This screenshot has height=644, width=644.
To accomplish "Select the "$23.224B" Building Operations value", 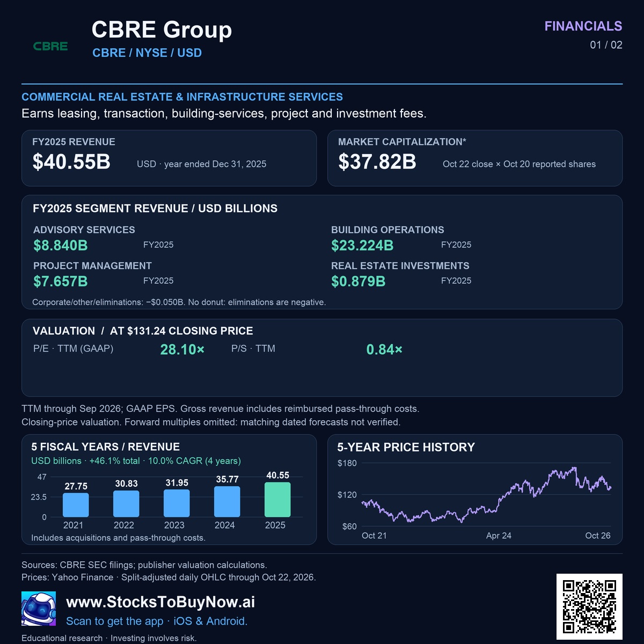I will 362,246.
